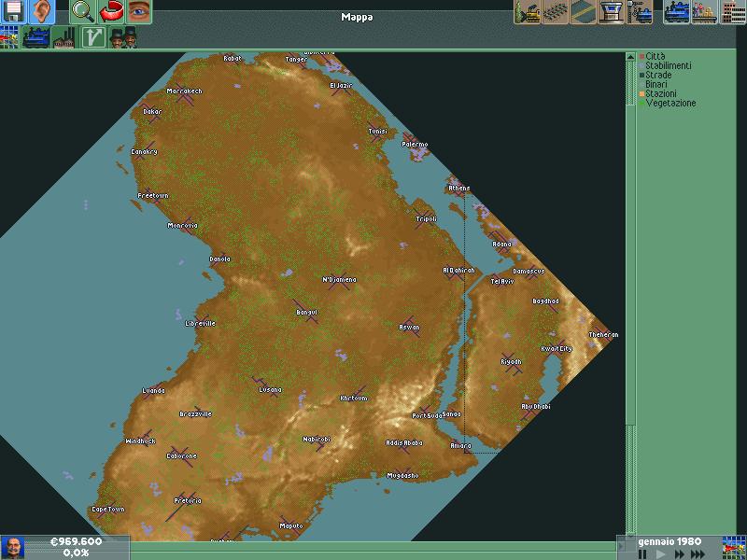
Task: Select Tripoli on the map
Action: pos(427,219)
